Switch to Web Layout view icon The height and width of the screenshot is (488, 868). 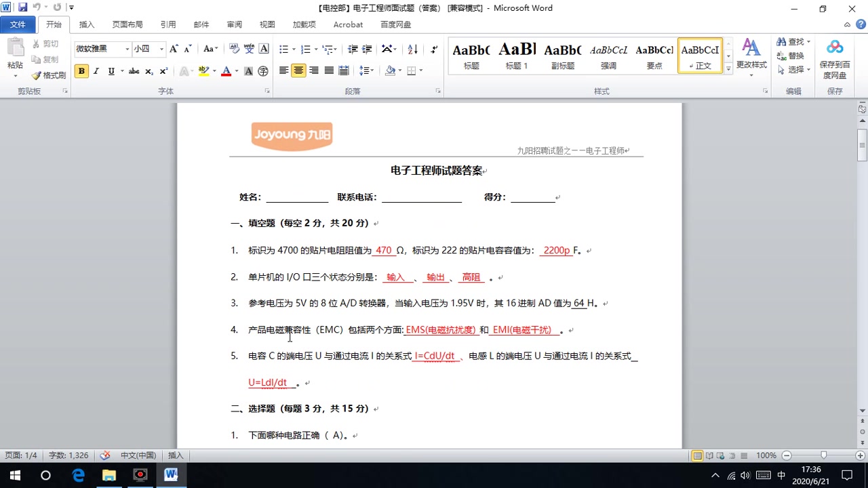(x=721, y=455)
